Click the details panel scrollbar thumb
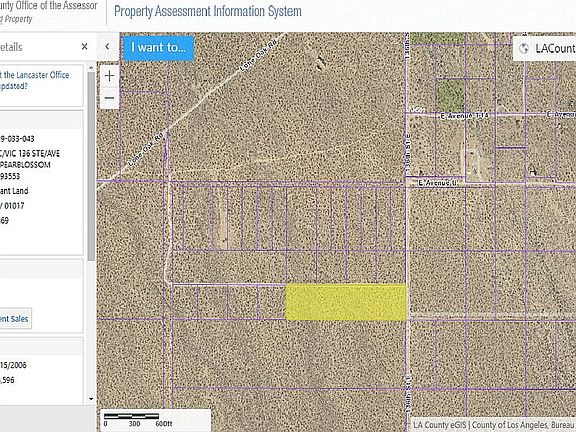Screen dimensions: 576x432 point(91,166)
